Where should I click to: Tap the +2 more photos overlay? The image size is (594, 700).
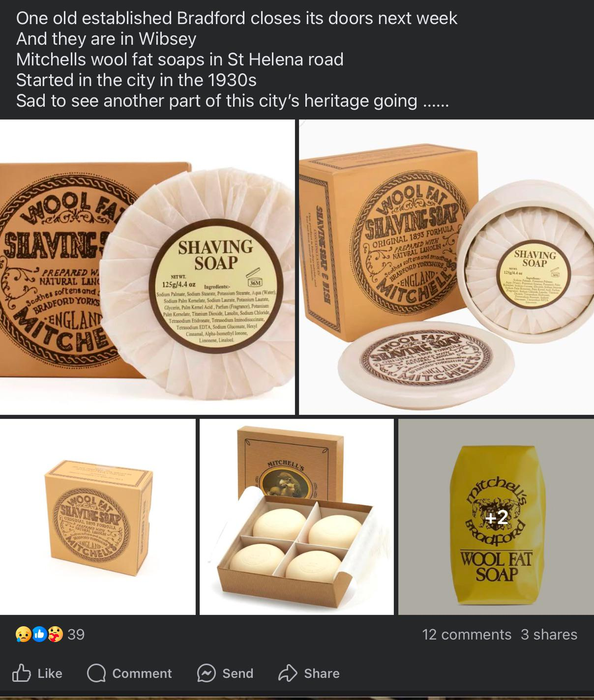pyautogui.click(x=496, y=517)
